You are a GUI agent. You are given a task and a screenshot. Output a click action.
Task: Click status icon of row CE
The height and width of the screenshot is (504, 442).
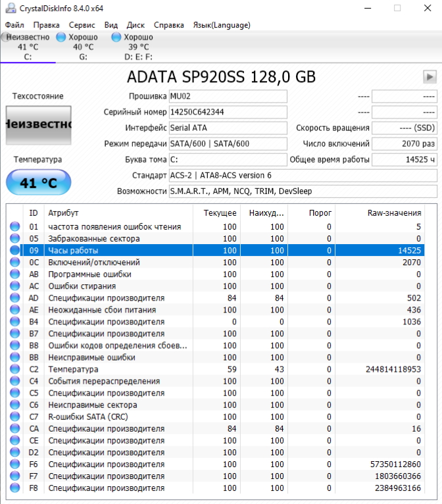click(14, 441)
